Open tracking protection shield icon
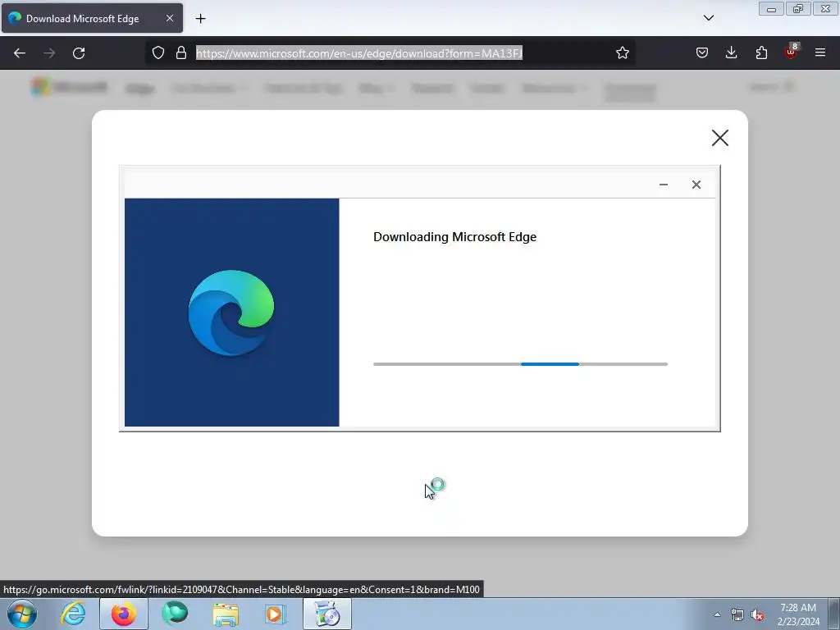 (158, 53)
